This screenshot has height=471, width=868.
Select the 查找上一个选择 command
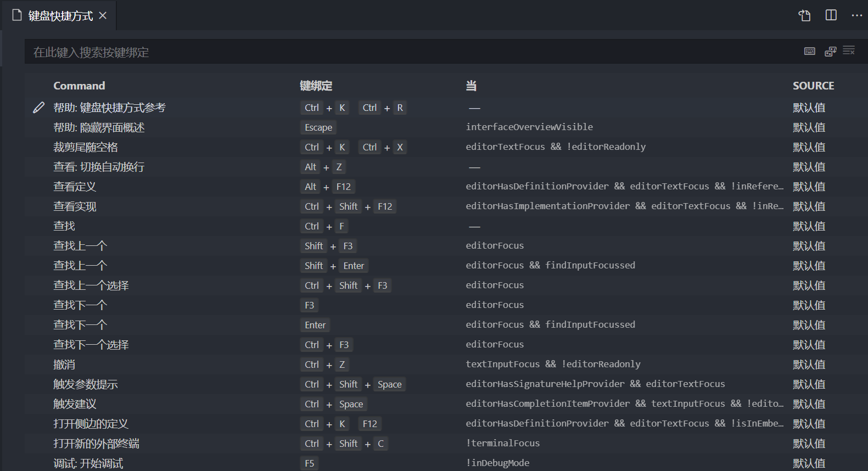[x=91, y=285]
